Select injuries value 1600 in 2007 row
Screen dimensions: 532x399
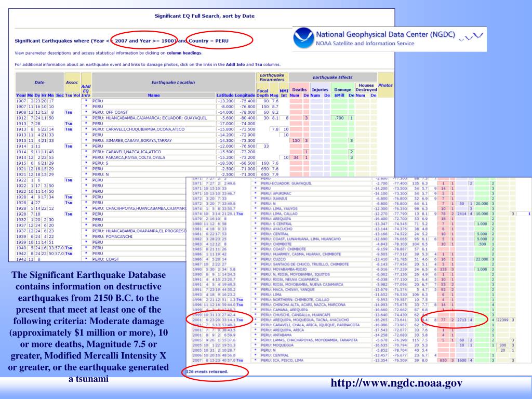tap(461, 361)
